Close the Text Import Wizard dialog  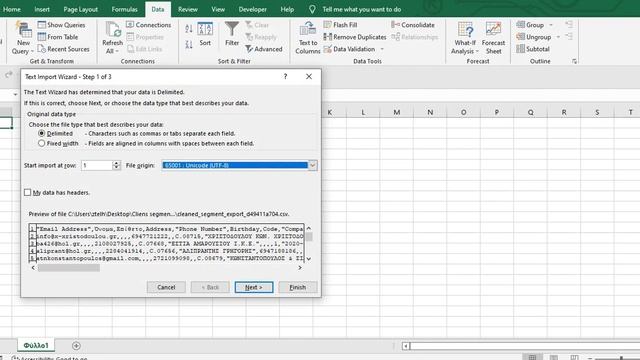click(x=309, y=76)
